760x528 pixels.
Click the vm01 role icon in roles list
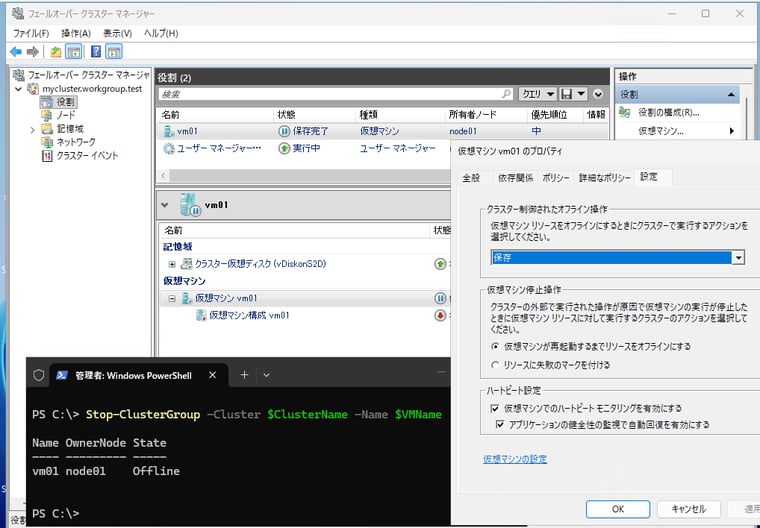click(169, 131)
